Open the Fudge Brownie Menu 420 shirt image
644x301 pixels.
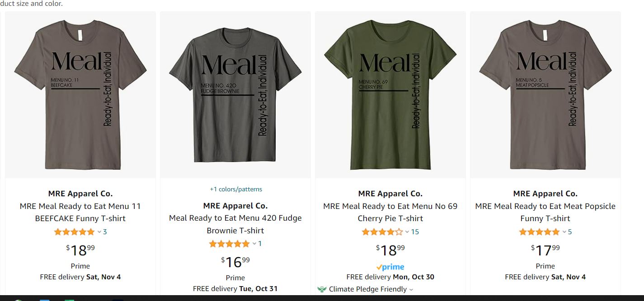coord(235,95)
